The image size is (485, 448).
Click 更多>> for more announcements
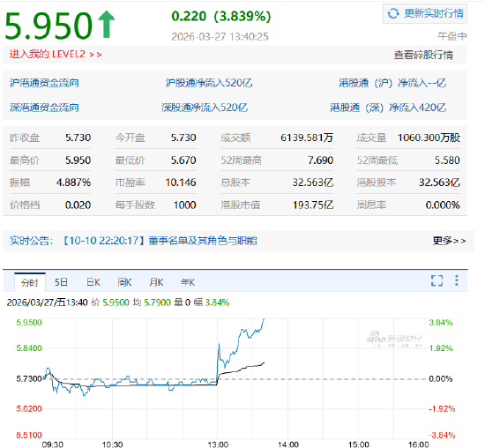click(450, 241)
